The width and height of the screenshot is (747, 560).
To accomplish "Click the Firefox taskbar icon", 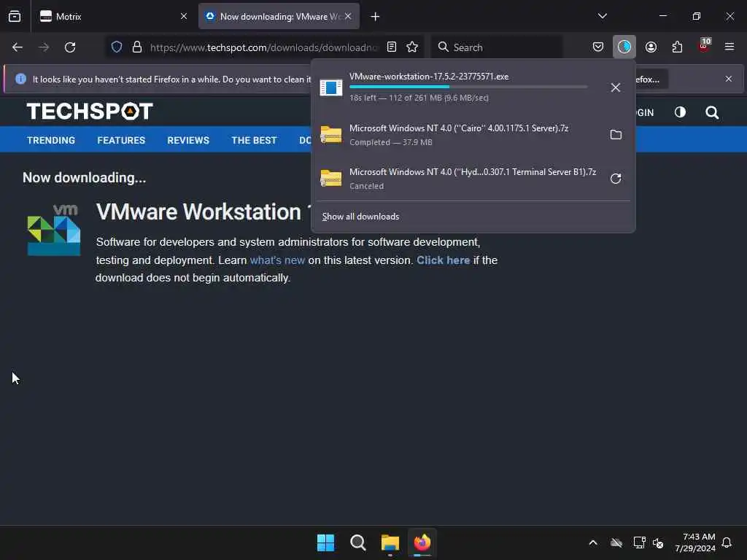I will tap(422, 542).
